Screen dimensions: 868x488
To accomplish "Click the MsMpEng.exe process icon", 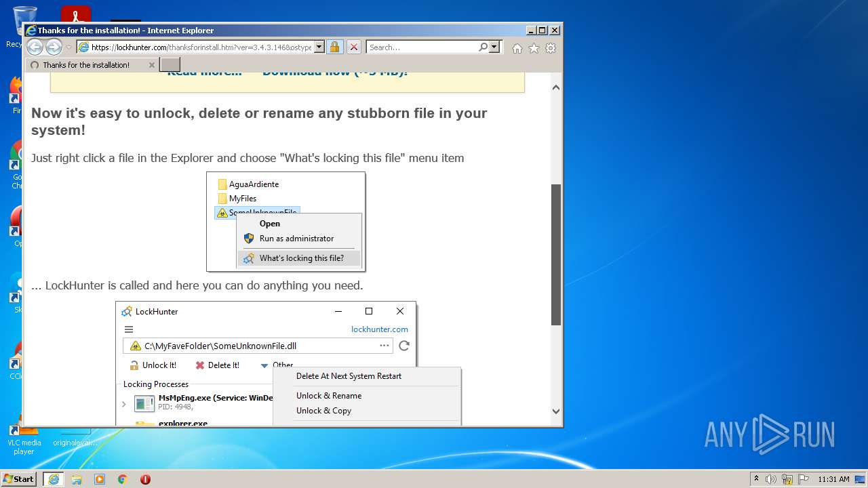I will 144,404.
